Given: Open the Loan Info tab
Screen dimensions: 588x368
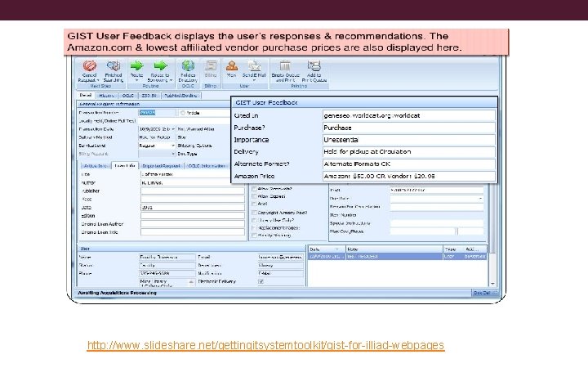Looking at the screenshot, I should coord(125,165).
